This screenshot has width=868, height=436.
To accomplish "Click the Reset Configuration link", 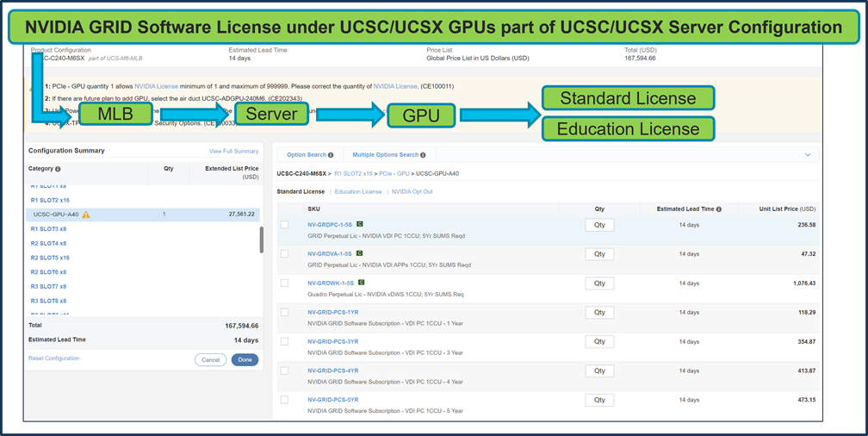I will 53,358.
